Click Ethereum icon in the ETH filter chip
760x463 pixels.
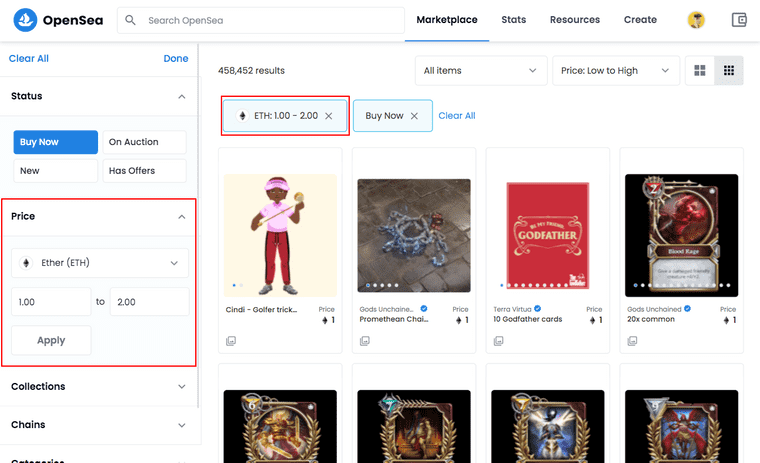242,116
